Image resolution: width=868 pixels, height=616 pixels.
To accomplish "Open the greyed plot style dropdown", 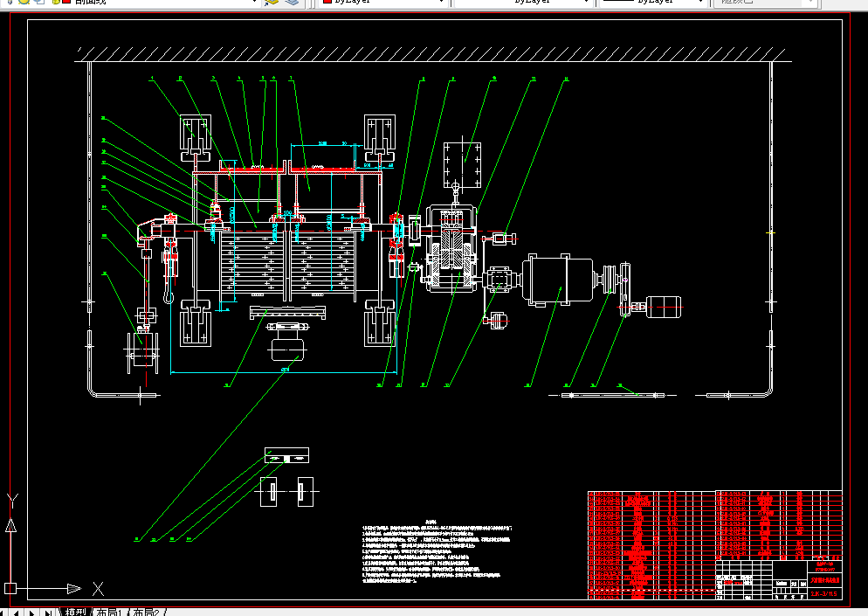I will click(810, 3).
